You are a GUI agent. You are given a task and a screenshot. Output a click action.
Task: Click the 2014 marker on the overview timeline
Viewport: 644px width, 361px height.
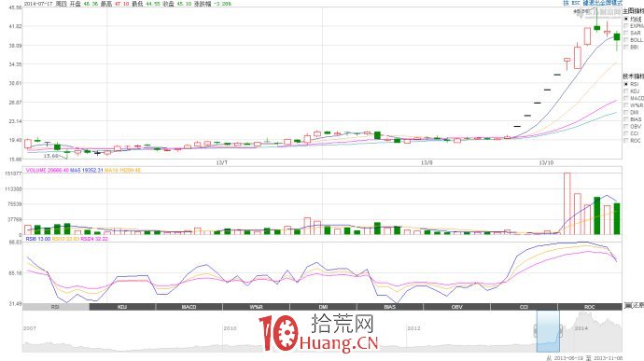[x=581, y=328]
